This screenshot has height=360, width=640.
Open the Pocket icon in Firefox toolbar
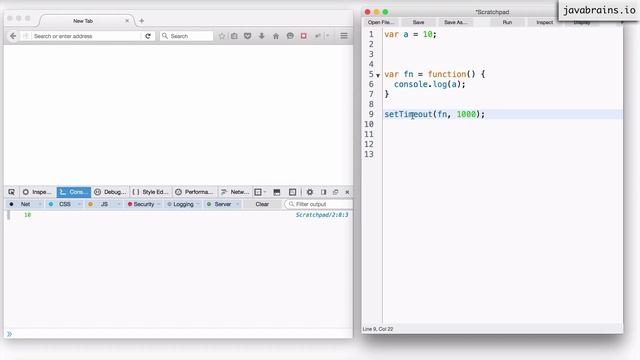[x=248, y=36]
